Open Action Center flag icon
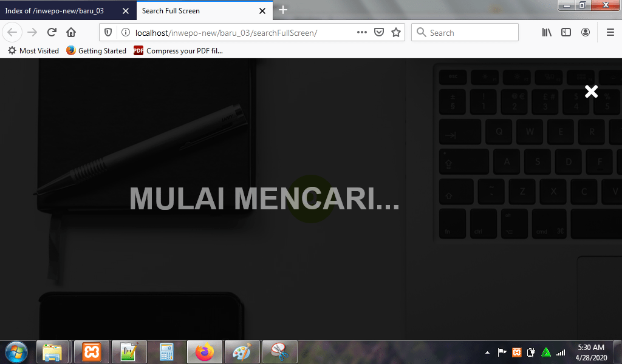 (x=502, y=352)
